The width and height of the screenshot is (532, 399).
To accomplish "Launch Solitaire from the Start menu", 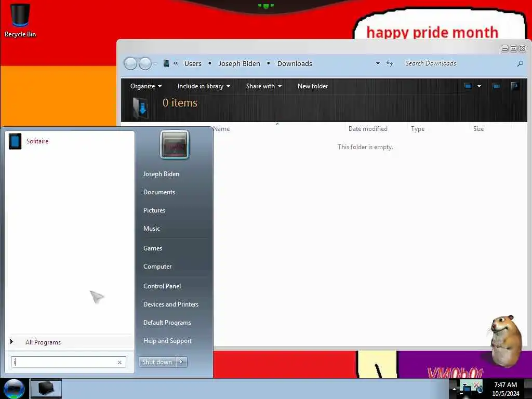I will point(70,141).
